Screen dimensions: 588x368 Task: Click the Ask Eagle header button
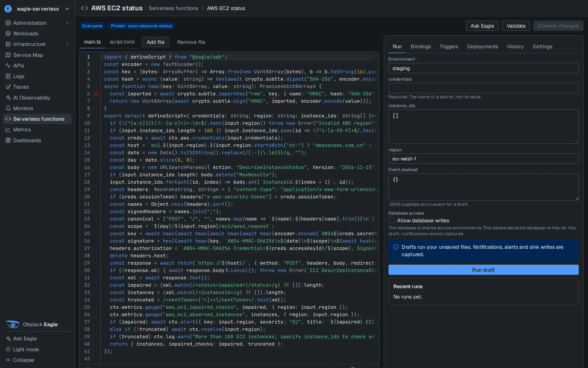point(482,26)
